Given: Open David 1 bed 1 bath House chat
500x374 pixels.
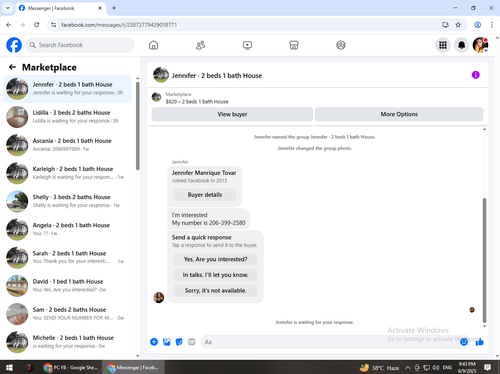Looking at the screenshot, I should tap(67, 286).
